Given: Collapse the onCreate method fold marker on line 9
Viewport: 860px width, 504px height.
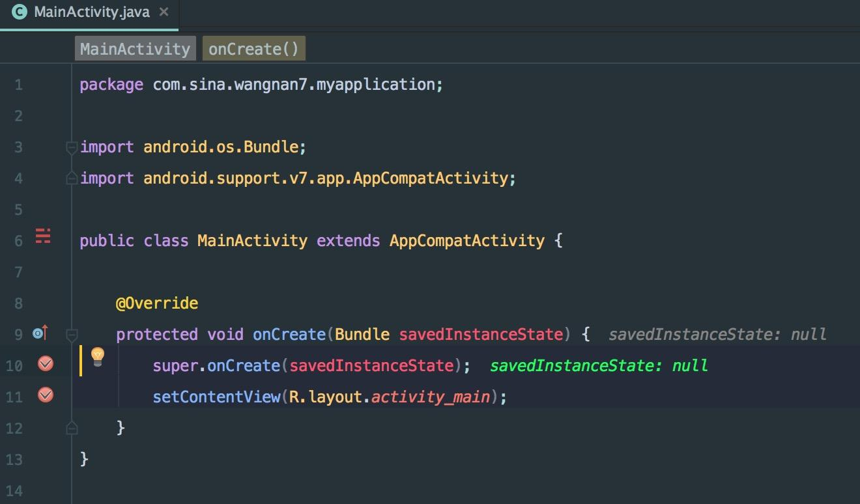Looking at the screenshot, I should [x=72, y=335].
